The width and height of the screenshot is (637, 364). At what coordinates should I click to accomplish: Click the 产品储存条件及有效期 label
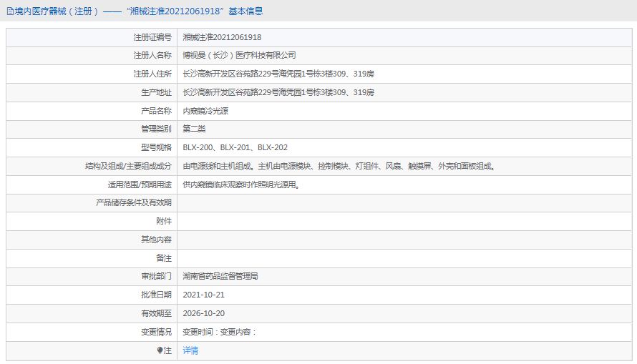[134, 203]
